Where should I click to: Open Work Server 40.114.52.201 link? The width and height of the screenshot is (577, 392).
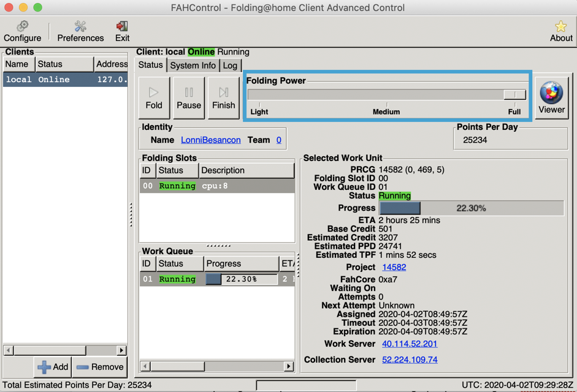410,344
